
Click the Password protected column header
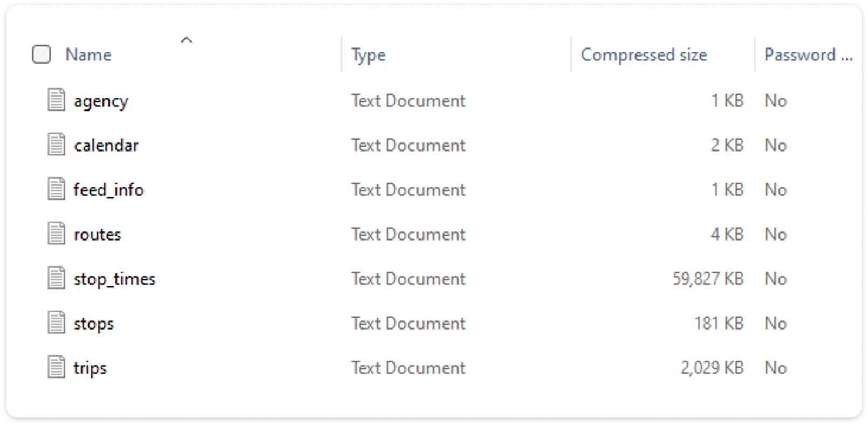click(808, 55)
